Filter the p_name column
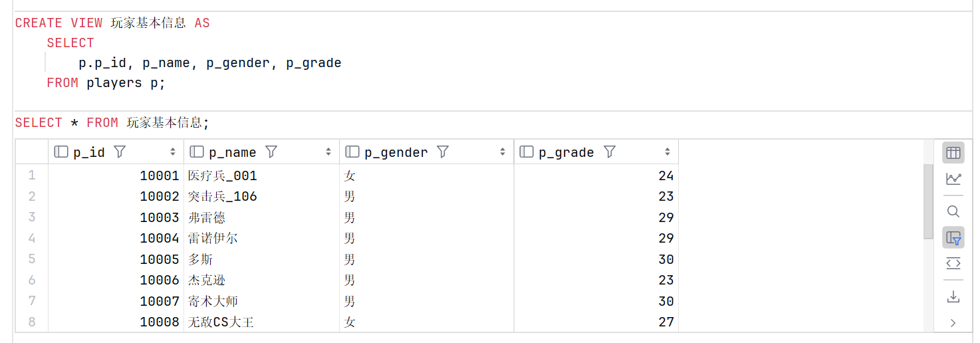 point(271,152)
